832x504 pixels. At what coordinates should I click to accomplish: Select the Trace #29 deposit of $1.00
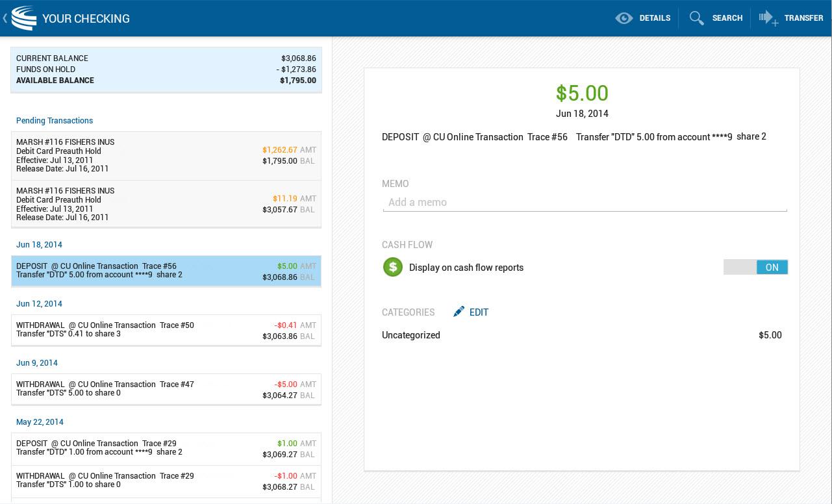[166, 448]
